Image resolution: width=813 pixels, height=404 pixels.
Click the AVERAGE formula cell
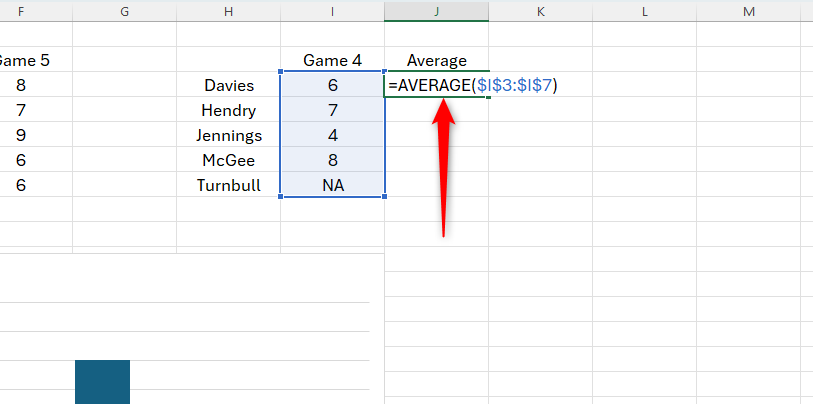coord(437,85)
